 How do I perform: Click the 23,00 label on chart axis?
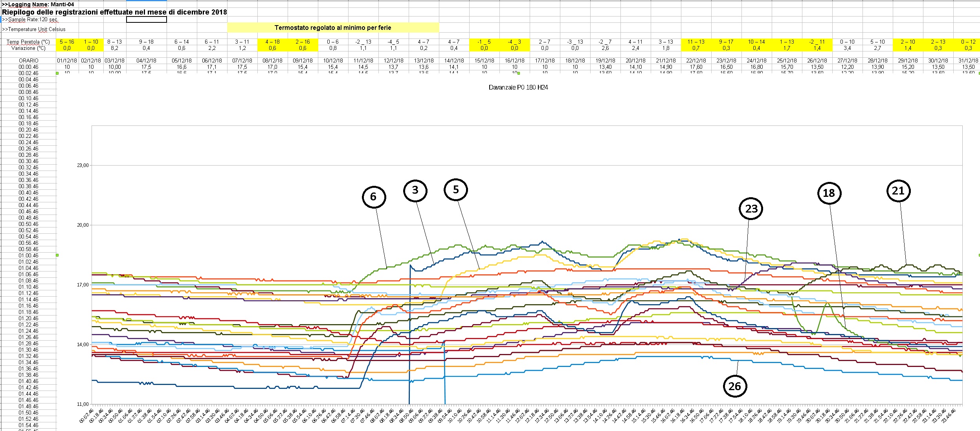83,165
